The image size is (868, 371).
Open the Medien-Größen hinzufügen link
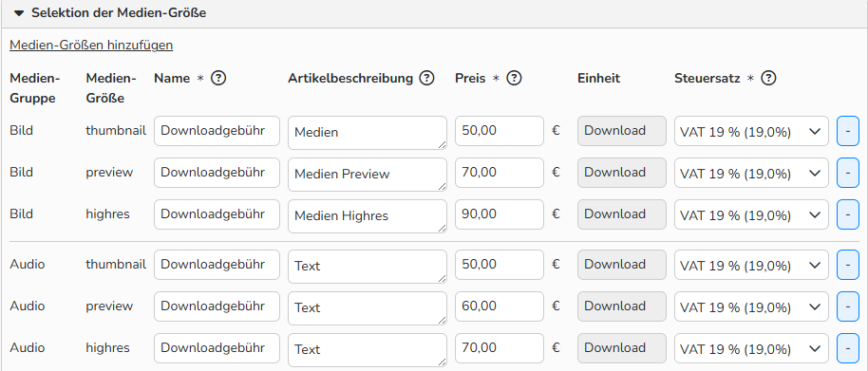[x=91, y=46]
